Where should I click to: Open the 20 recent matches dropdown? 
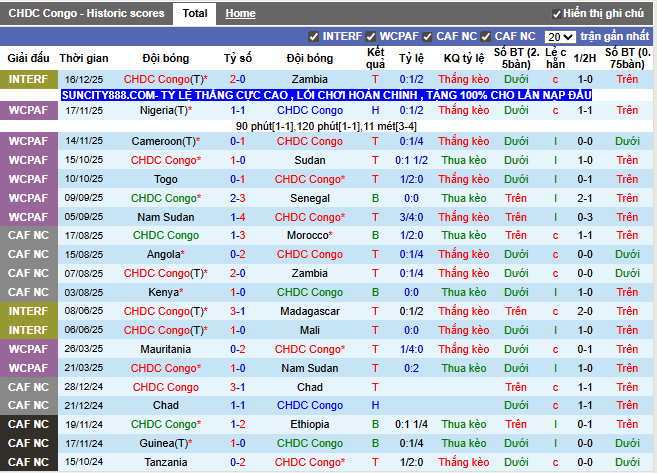[560, 37]
